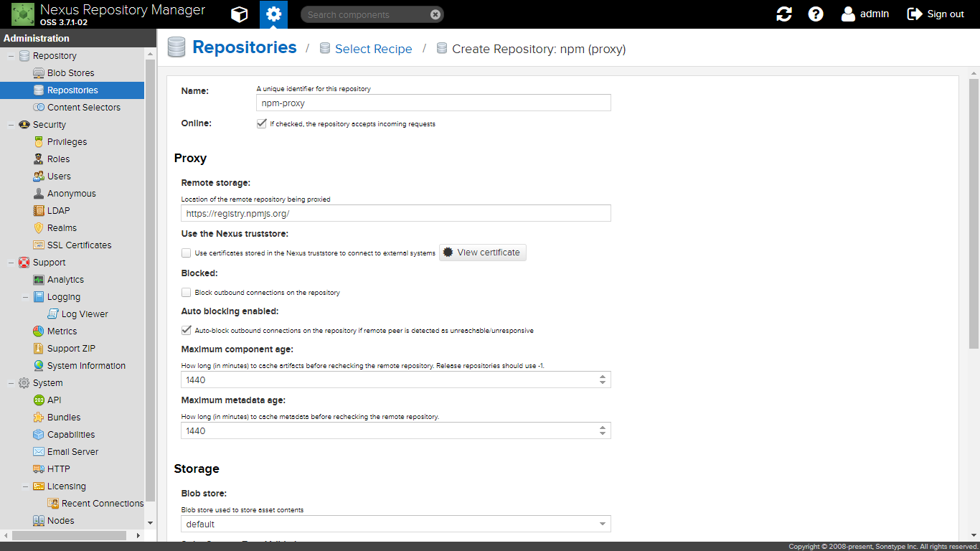Collapse the Security tree node
980x551 pixels.
pos(11,125)
